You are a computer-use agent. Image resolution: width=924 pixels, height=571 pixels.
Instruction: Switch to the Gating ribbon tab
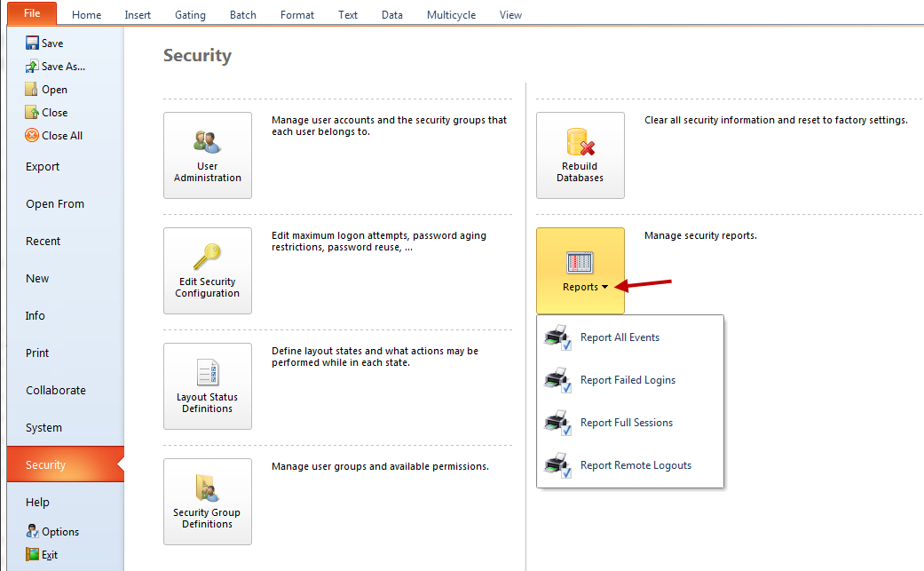pos(190,15)
